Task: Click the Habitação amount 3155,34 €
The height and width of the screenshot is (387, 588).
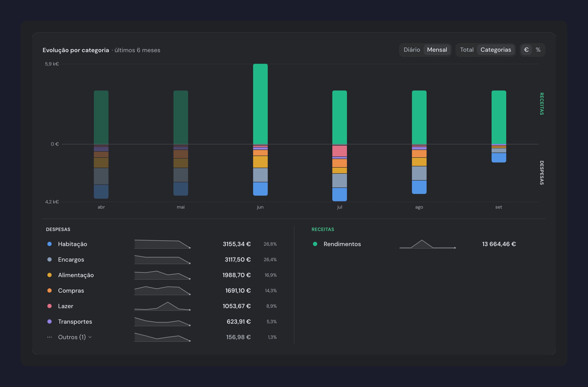Action: (237, 244)
